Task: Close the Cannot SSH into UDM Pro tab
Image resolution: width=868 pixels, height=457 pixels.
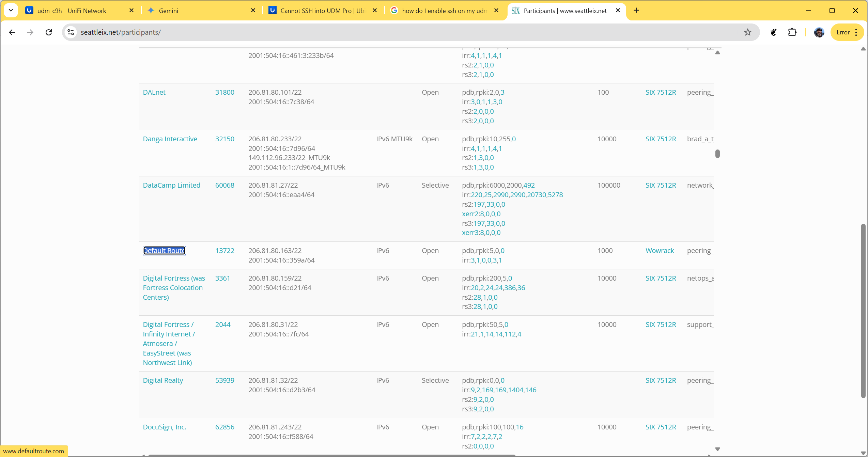Action: click(x=375, y=11)
